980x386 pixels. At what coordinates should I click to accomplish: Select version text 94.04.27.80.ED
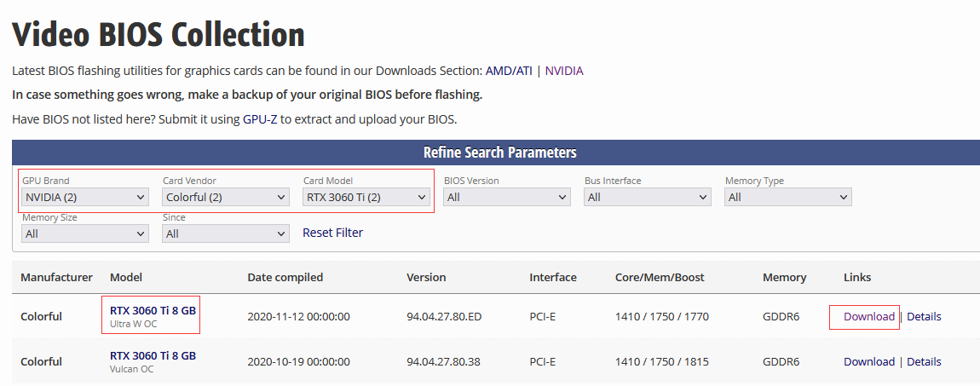point(444,317)
